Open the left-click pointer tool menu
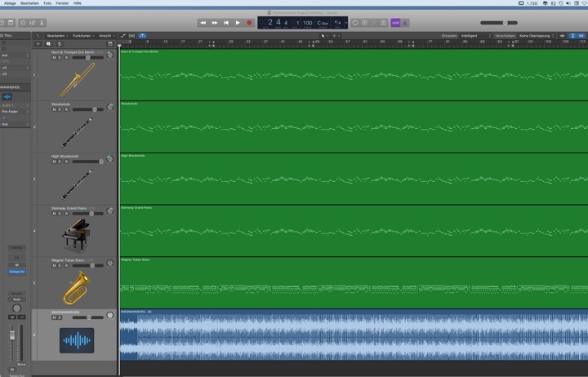Image resolution: width=588 pixels, height=377 pixels. [325, 36]
